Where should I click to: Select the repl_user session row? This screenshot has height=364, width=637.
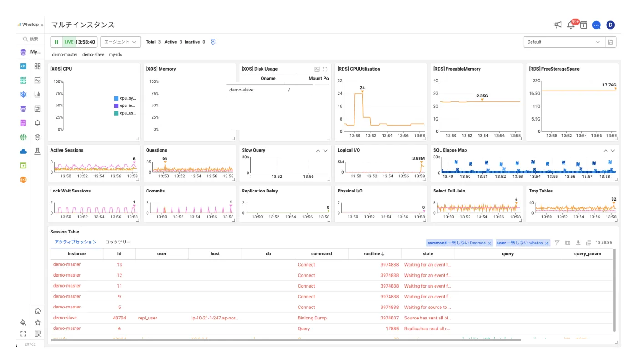(x=331, y=318)
